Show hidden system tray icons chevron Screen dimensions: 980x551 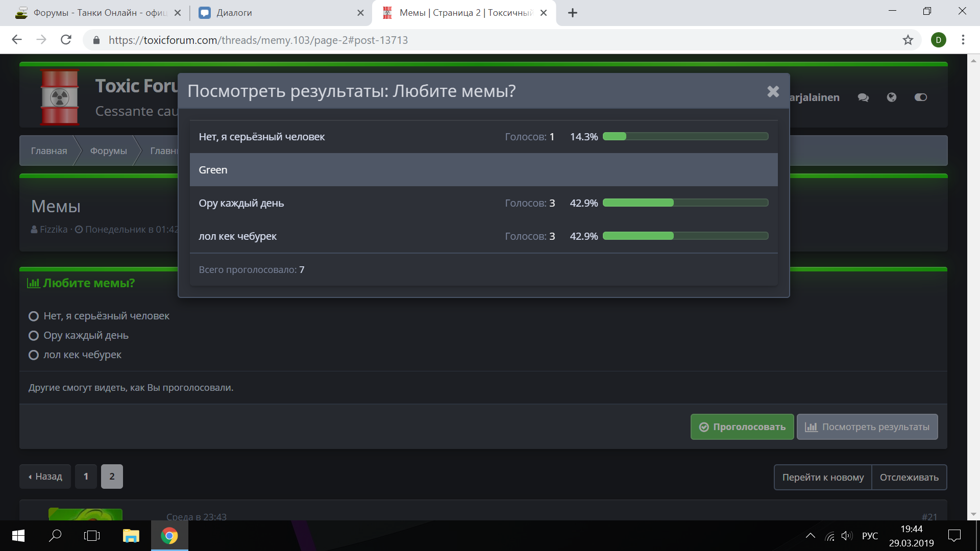810,536
